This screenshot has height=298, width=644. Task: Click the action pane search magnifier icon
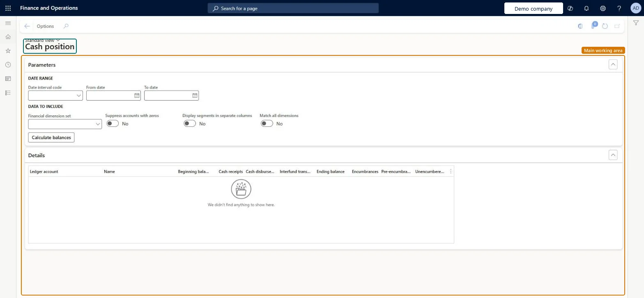tap(66, 26)
